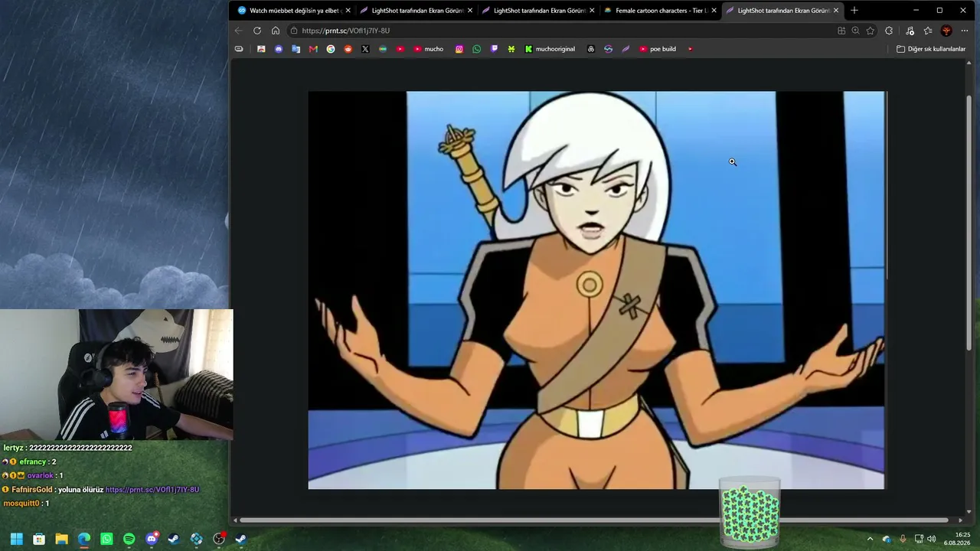
Task: Open the Kick muchooriginal bookmark
Action: (550, 49)
